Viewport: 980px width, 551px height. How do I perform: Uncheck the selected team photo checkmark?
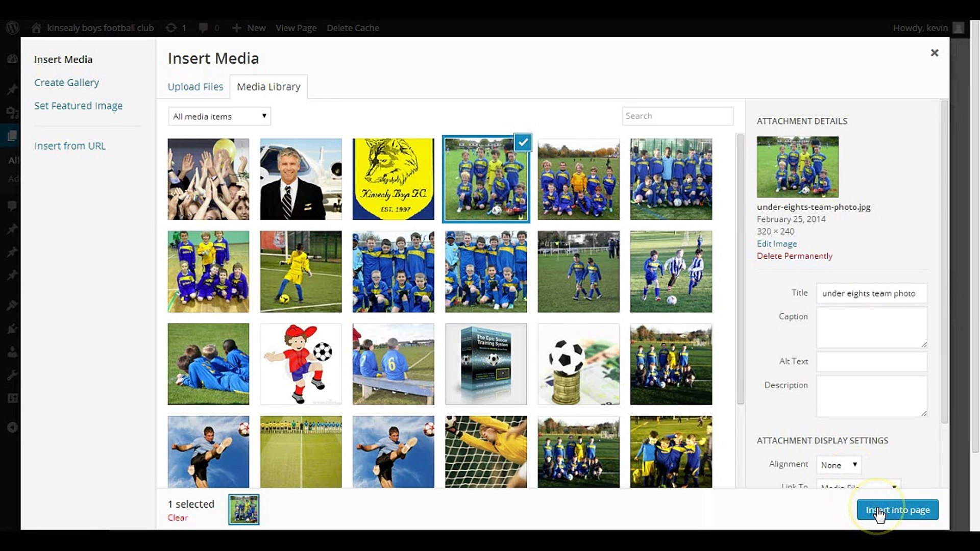523,143
